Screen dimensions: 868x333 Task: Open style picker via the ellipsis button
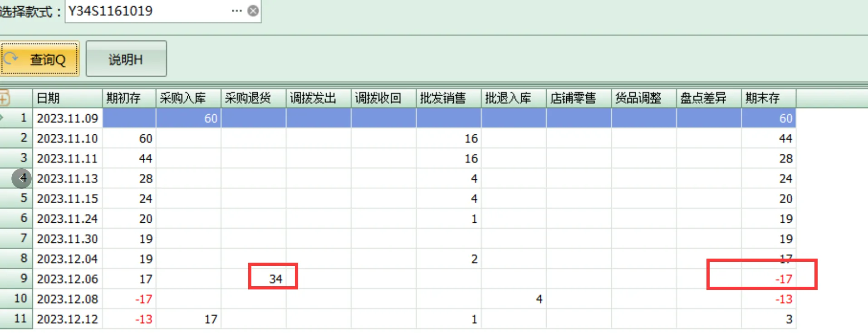236,11
